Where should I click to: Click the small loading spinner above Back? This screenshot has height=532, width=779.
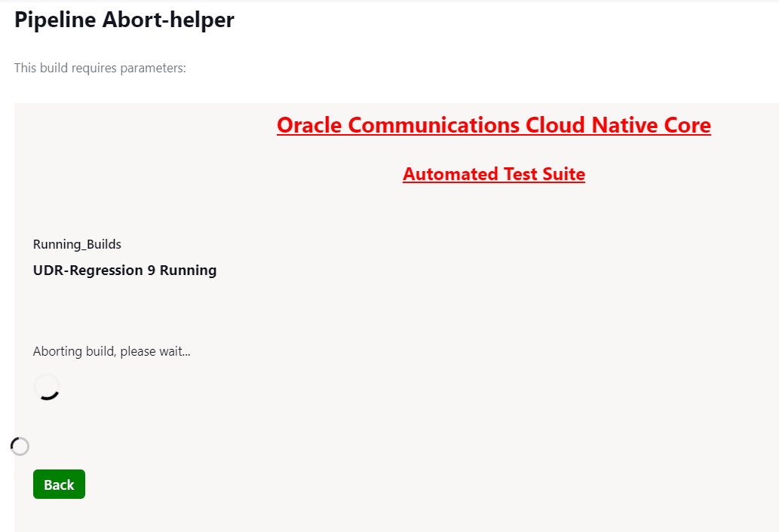click(x=20, y=446)
